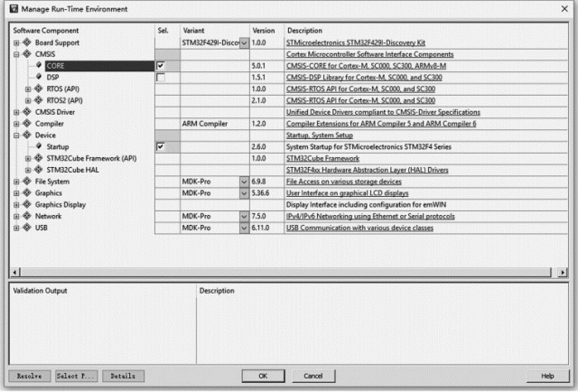Click the Compiler component diamond icon

(27, 123)
